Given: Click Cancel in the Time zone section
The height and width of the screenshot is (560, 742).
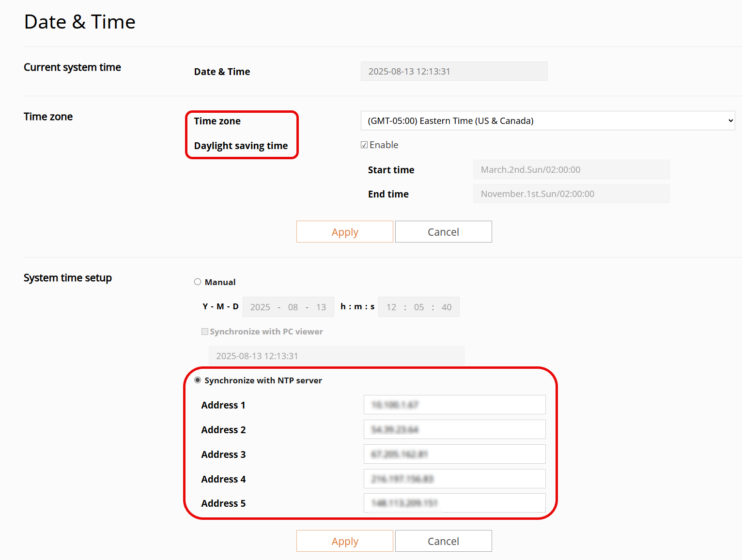Looking at the screenshot, I should (x=443, y=232).
